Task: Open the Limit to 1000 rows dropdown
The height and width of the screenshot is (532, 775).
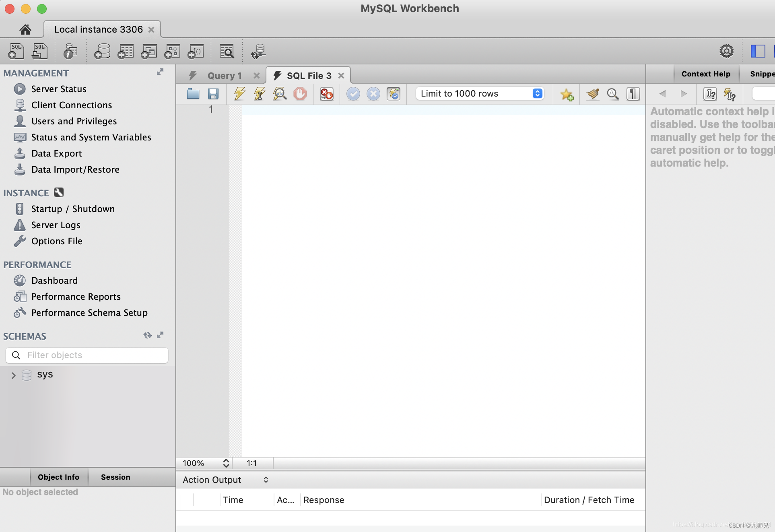Action: point(480,93)
